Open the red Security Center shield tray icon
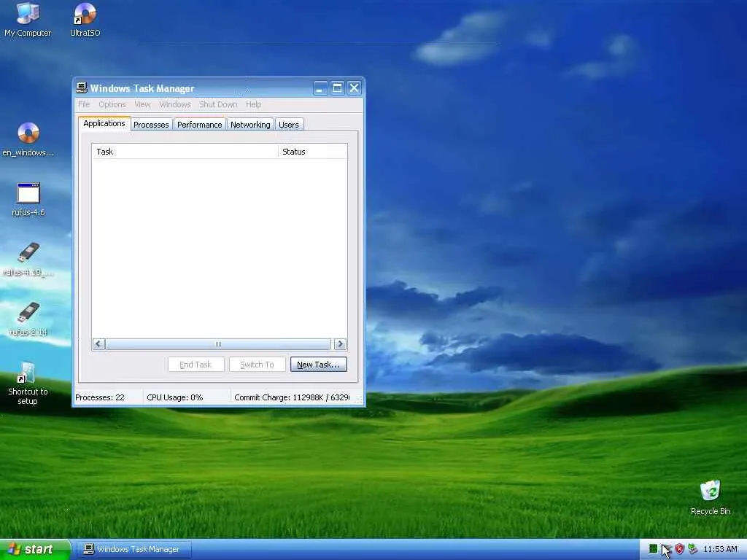 [679, 549]
